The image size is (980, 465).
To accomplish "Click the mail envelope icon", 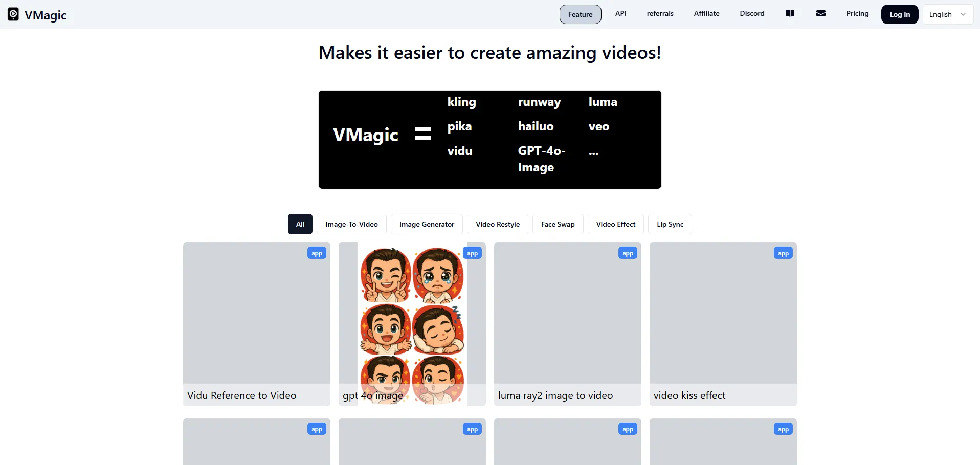I will coord(820,14).
